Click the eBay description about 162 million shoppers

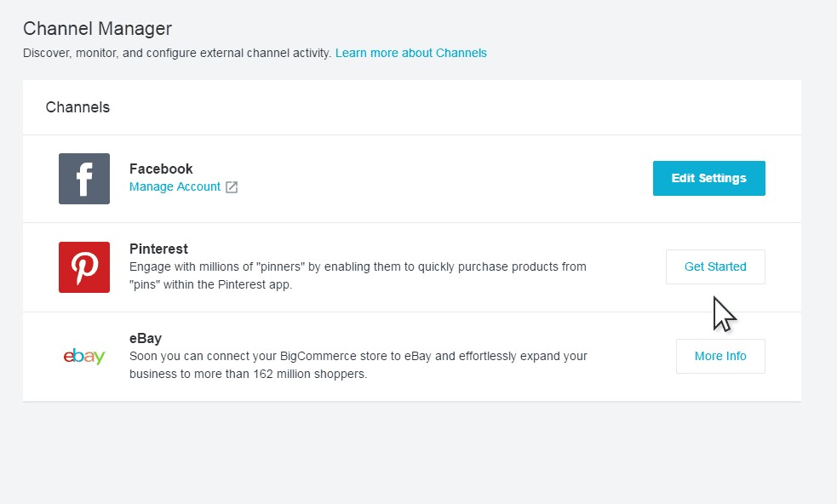point(358,364)
